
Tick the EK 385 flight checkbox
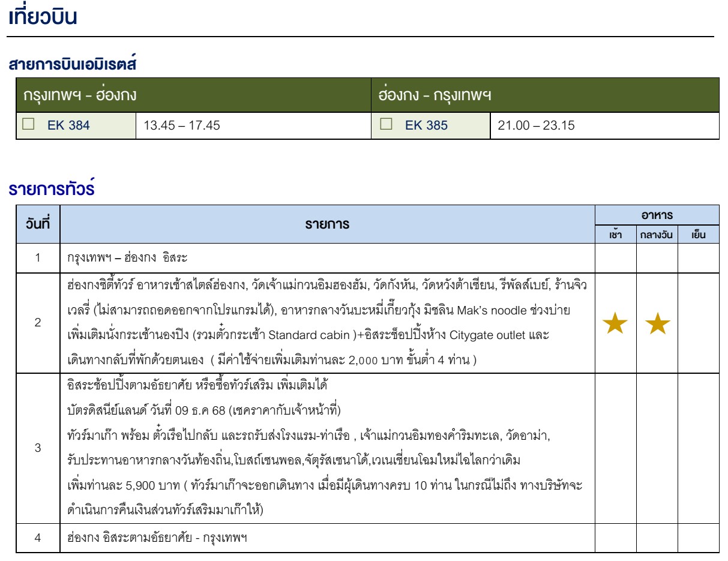(x=387, y=125)
